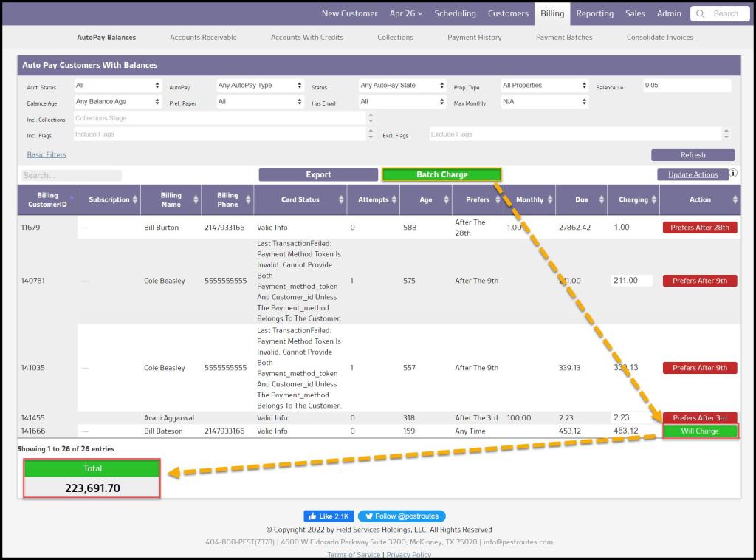The width and height of the screenshot is (756, 560).
Task: Open the Reporting menu
Action: pos(594,13)
